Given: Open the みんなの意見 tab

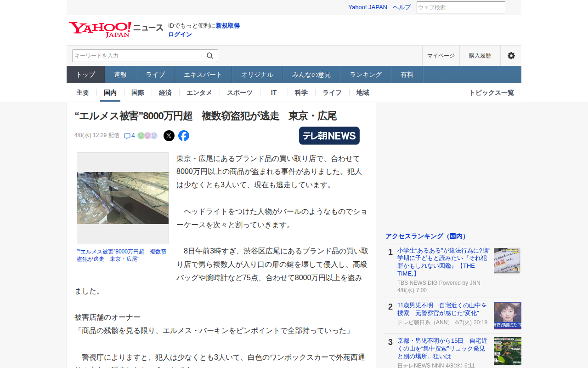Looking at the screenshot, I should (x=311, y=75).
